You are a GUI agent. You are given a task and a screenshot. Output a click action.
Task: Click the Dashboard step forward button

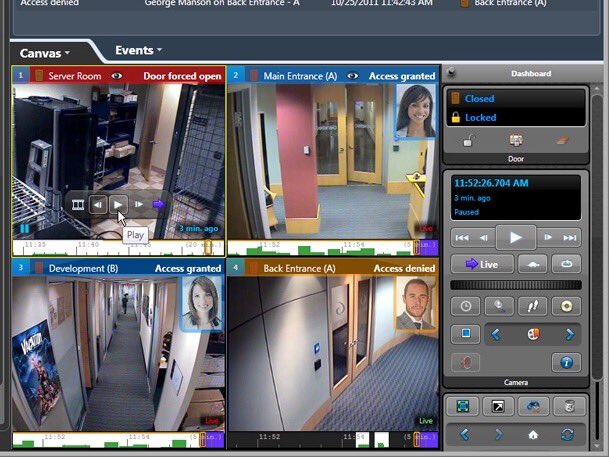[x=548, y=237]
